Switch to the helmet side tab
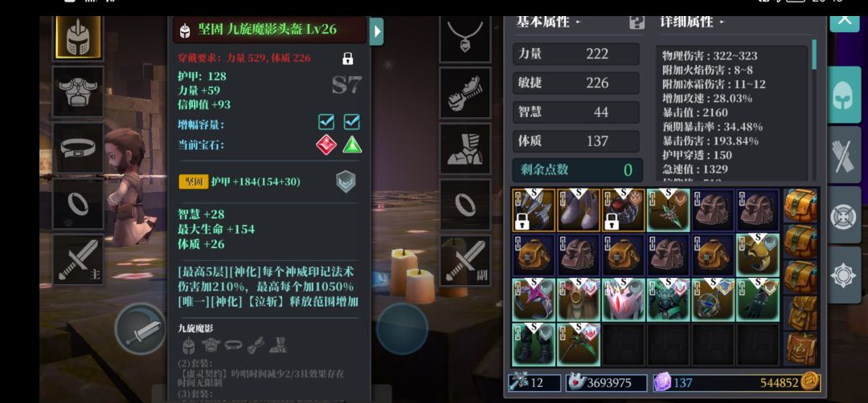This screenshot has width=868, height=403. 845,95
